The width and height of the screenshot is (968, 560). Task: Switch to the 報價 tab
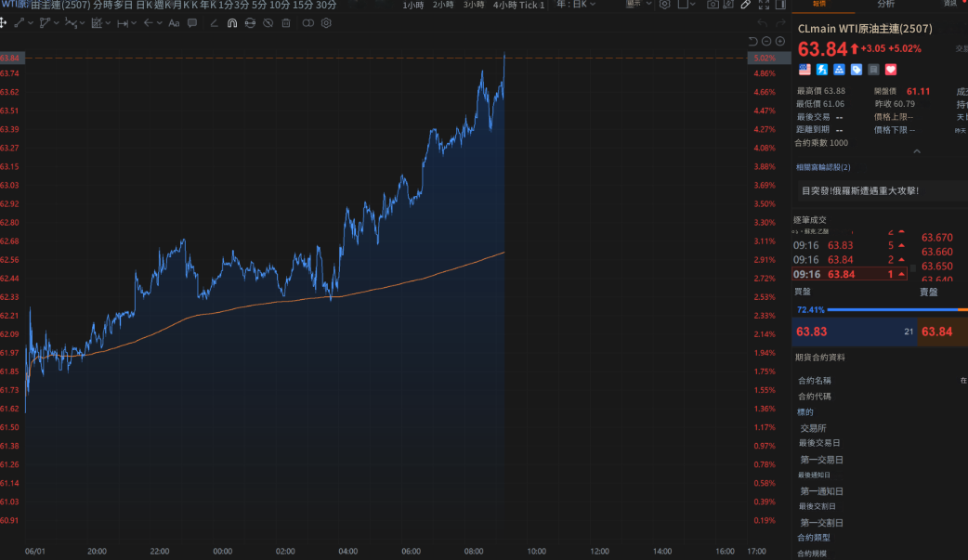coord(819,5)
